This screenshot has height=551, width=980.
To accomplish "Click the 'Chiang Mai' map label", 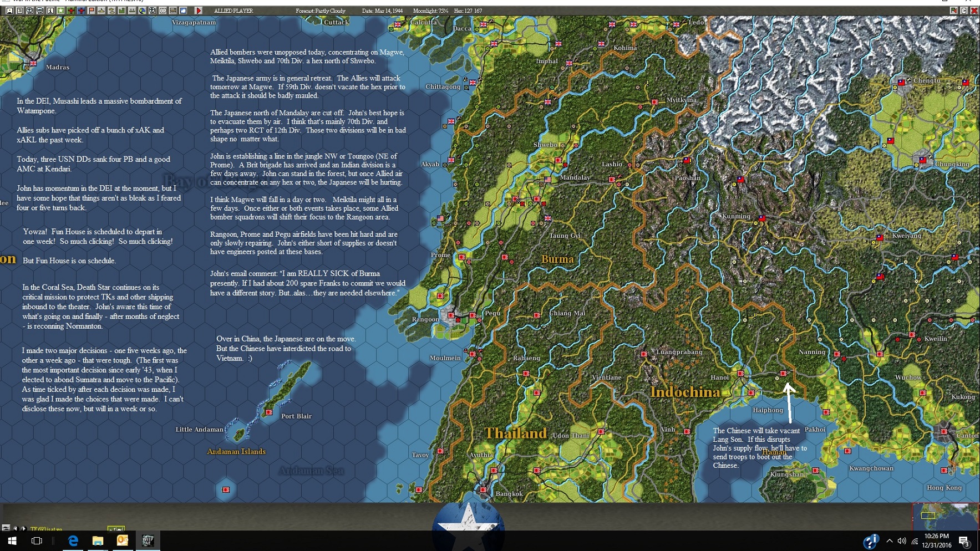I will coord(567,313).
